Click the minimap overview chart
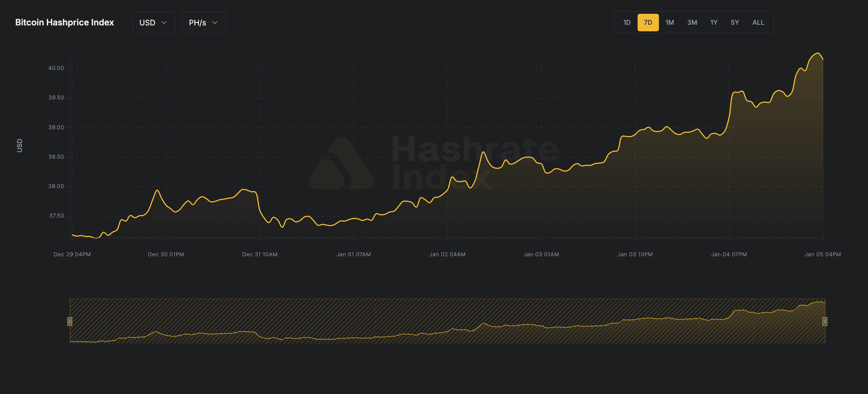This screenshot has width=868, height=394. point(447,321)
